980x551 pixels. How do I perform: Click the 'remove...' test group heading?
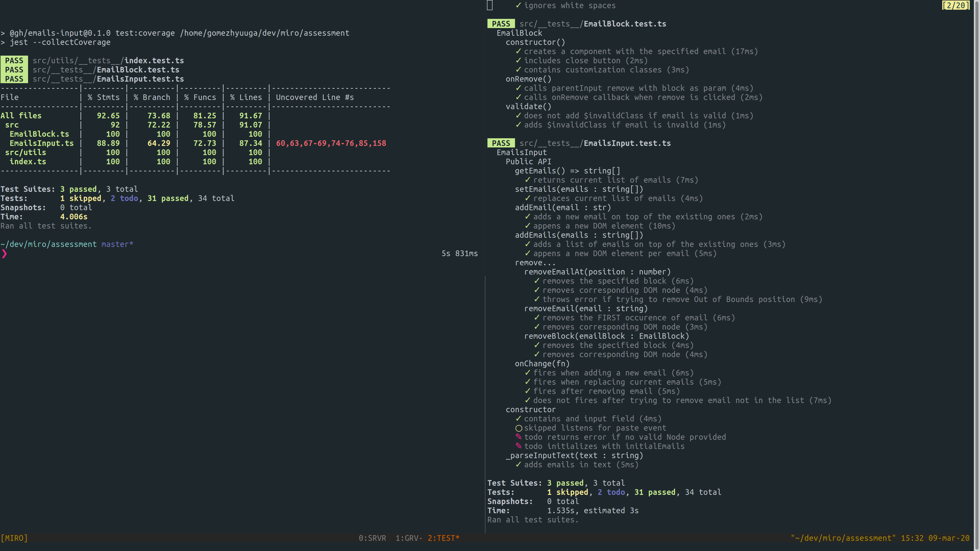pyautogui.click(x=535, y=263)
